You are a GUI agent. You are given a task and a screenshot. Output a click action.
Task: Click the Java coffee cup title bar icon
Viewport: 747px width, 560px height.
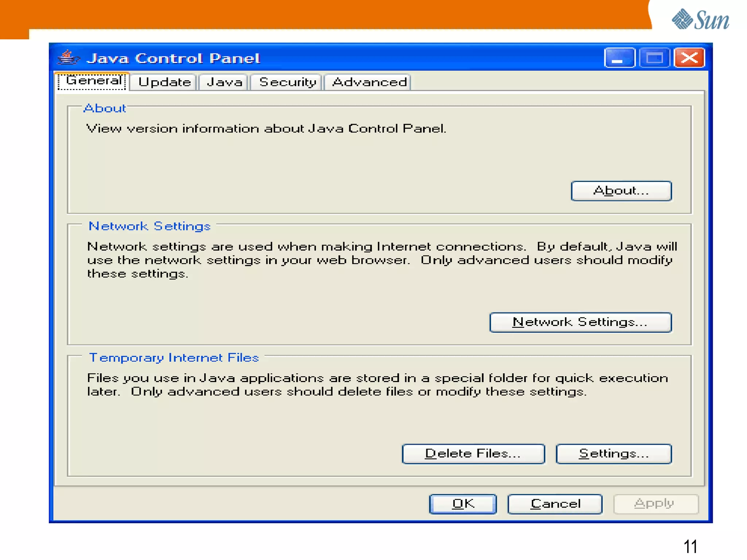pos(68,58)
